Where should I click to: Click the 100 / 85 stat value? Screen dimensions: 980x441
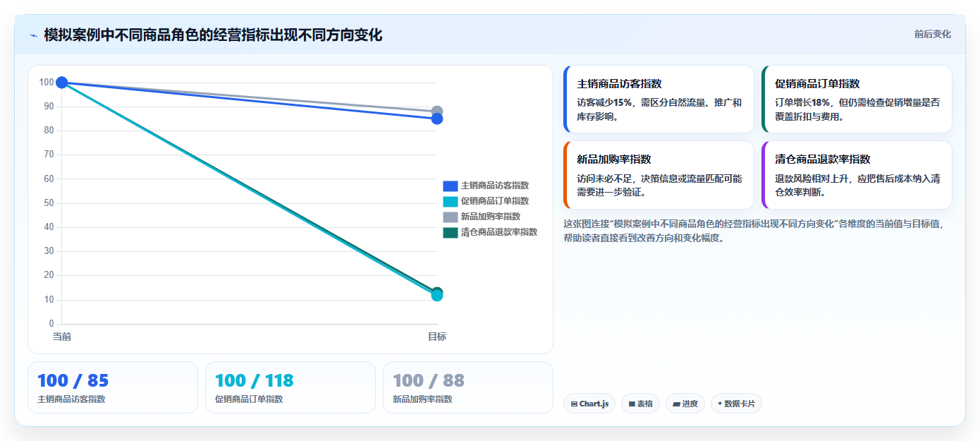(73, 380)
